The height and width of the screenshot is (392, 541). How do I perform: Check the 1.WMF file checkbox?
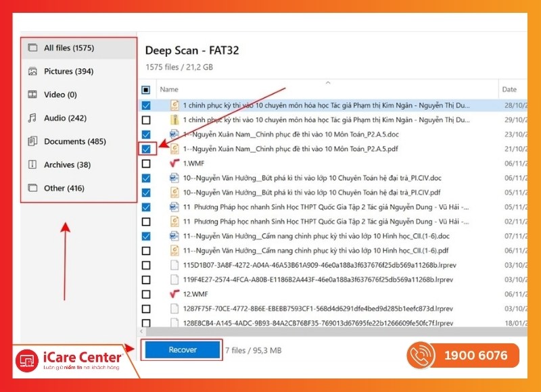click(x=146, y=164)
